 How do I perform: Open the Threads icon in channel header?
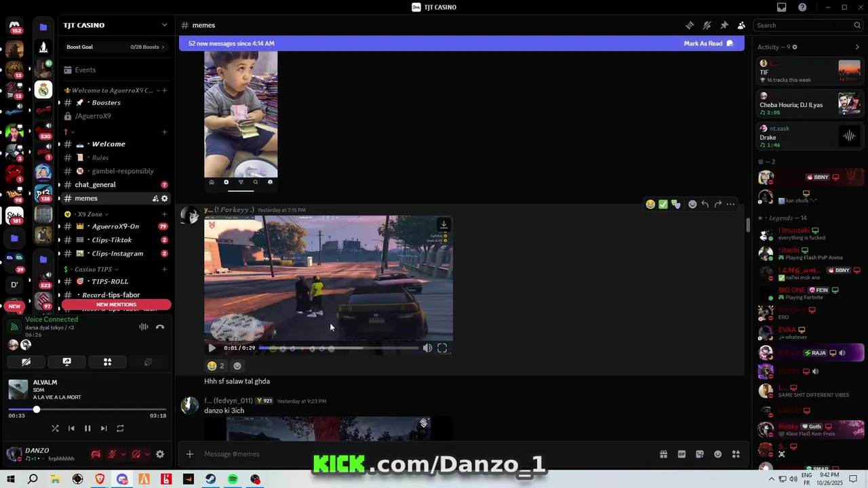(690, 25)
